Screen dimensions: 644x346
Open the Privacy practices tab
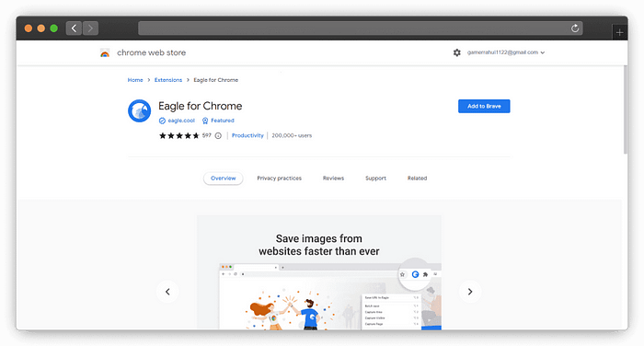click(x=280, y=178)
